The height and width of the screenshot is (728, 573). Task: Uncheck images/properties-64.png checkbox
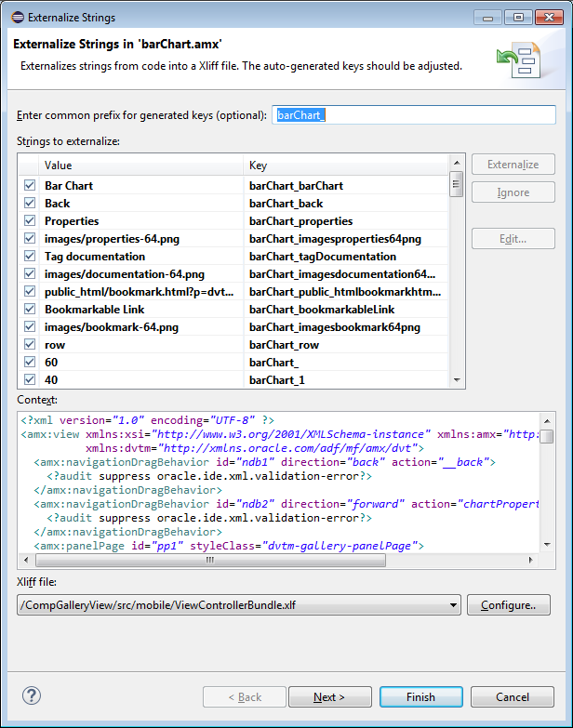30,238
